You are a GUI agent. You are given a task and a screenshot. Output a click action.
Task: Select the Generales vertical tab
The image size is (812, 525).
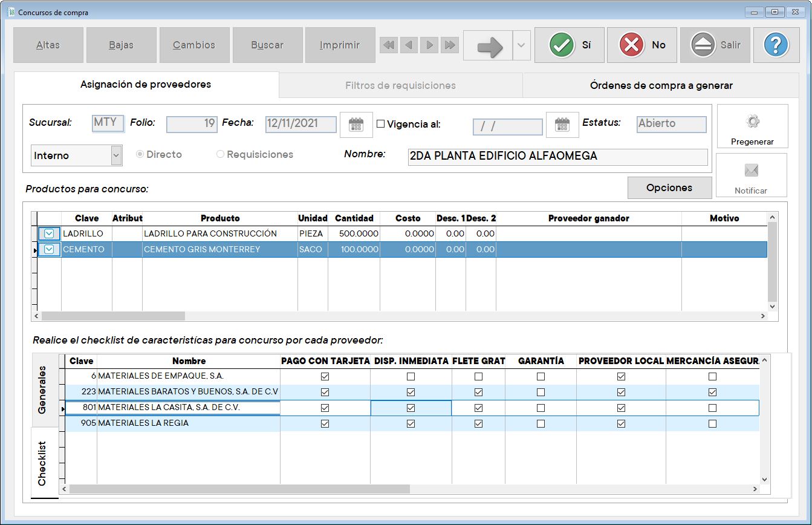[x=42, y=390]
